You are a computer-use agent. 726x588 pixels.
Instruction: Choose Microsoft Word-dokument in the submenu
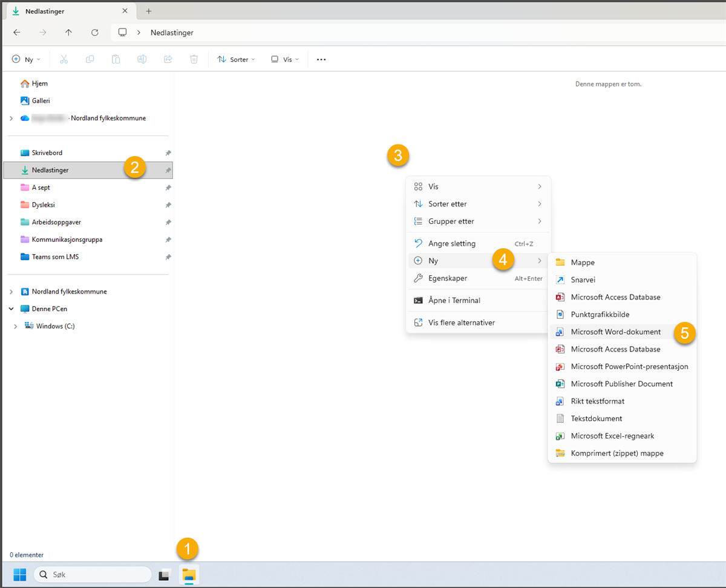click(615, 332)
